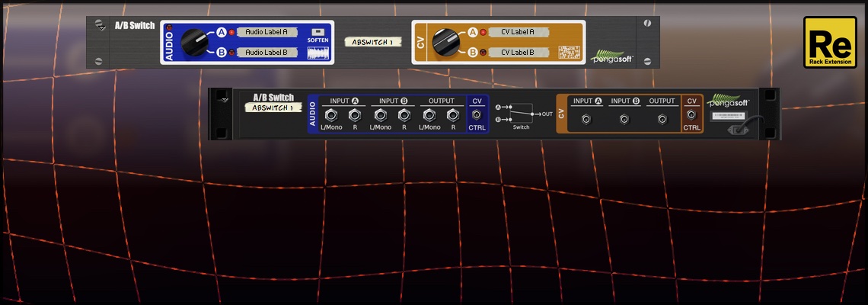Click the pongasoft logo on front panel

coord(611,56)
